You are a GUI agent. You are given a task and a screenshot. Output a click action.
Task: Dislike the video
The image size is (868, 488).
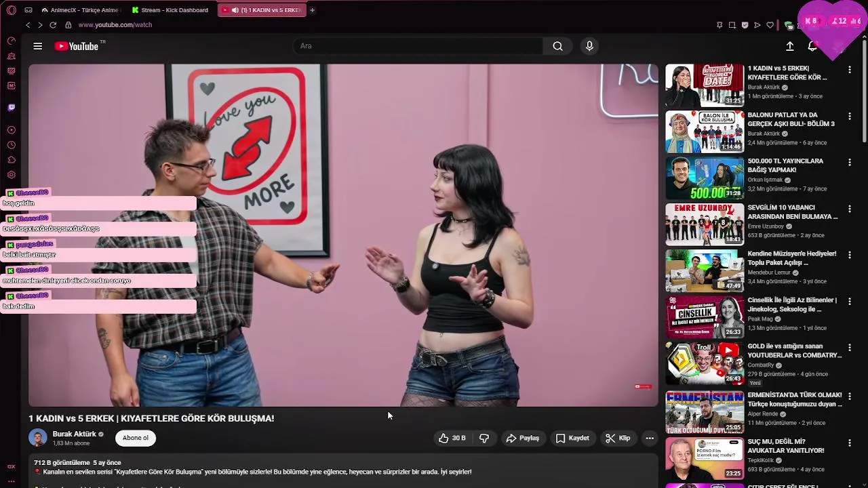point(484,439)
